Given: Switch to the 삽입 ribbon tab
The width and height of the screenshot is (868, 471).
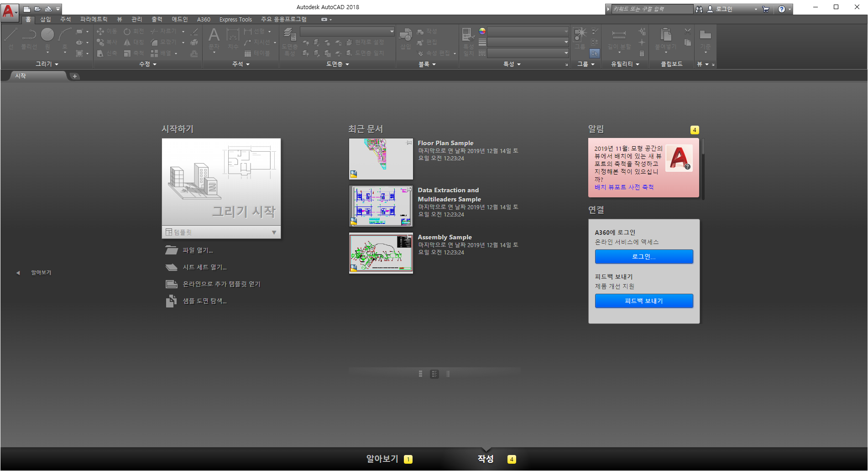Looking at the screenshot, I should point(46,19).
